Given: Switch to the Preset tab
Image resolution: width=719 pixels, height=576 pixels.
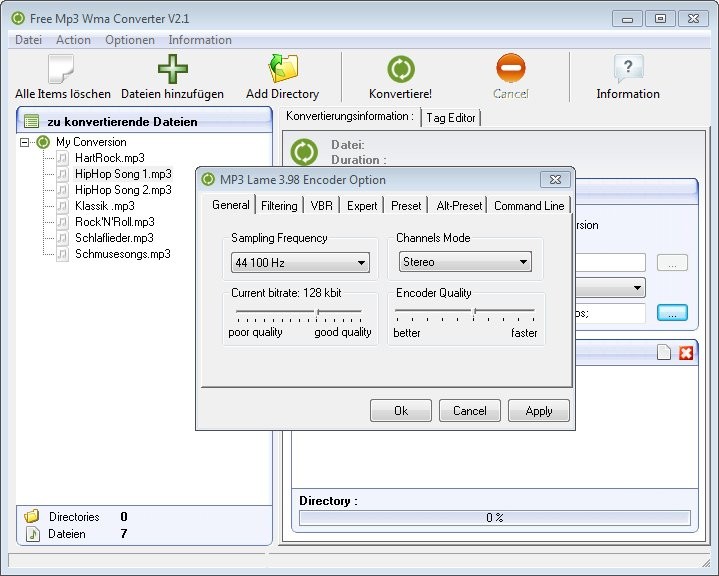Looking at the screenshot, I should (406, 206).
